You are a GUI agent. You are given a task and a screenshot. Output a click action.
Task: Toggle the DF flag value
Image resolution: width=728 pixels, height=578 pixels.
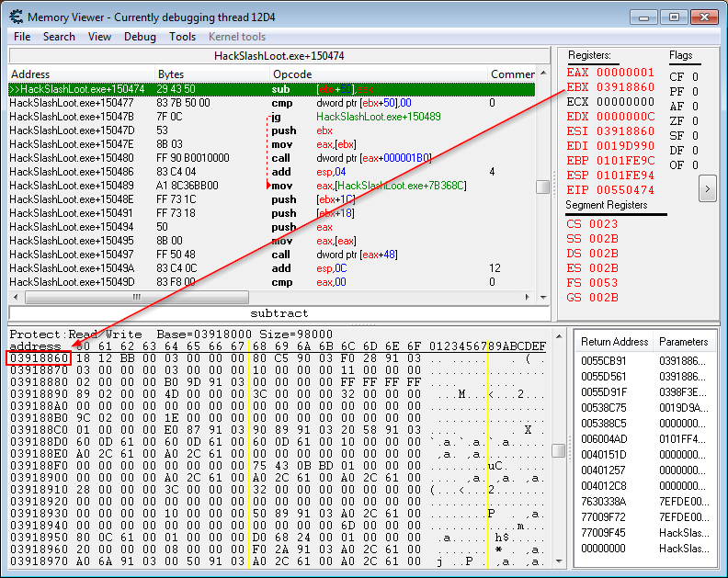(x=684, y=151)
